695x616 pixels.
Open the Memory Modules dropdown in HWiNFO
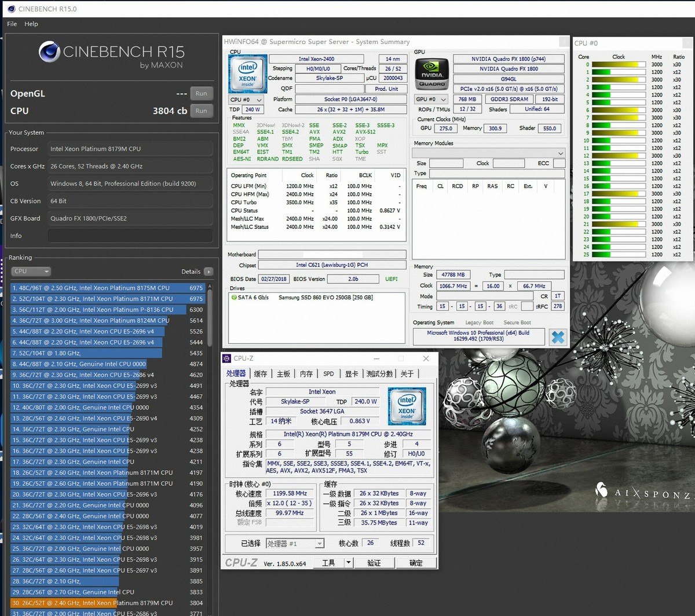tap(488, 153)
